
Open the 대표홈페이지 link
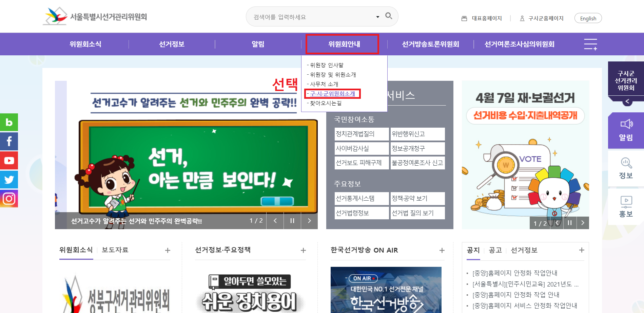pos(482,18)
